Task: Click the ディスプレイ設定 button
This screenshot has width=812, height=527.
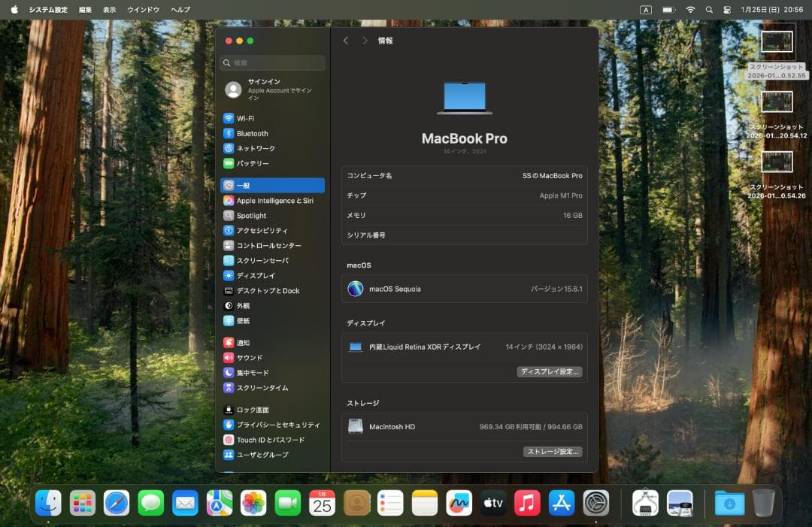Action: (550, 371)
